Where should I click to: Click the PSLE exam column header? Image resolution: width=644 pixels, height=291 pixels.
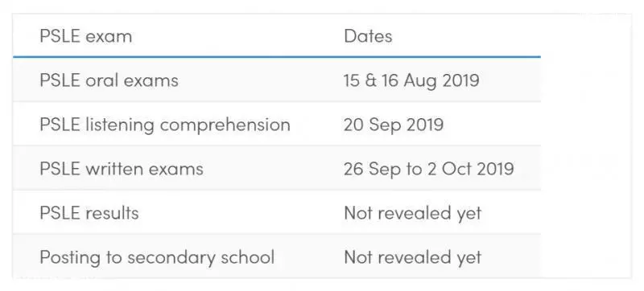coord(86,36)
